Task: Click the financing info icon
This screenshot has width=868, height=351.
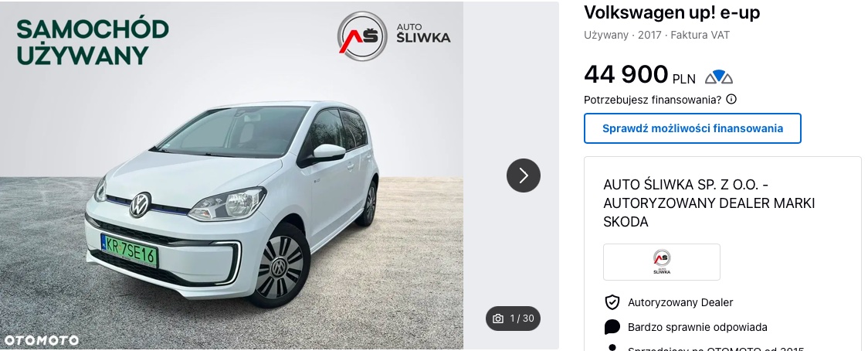Action: pos(731,99)
